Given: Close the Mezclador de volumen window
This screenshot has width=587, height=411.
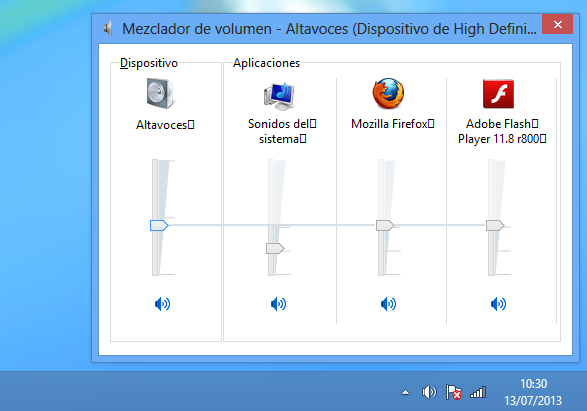Looking at the screenshot, I should (x=557, y=24).
